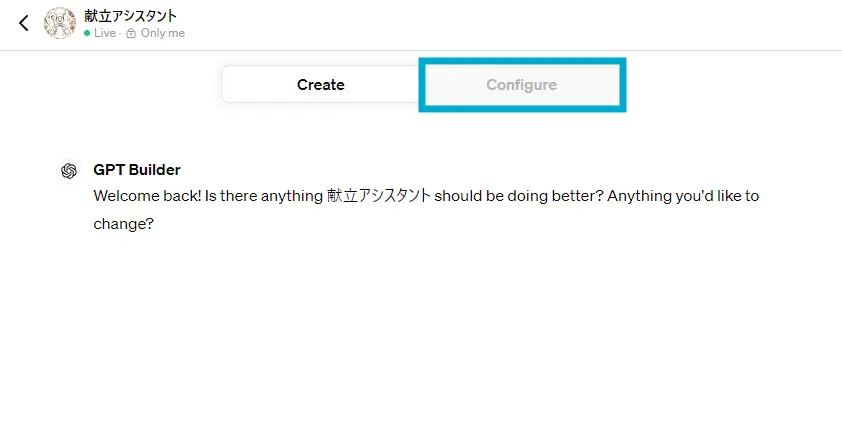The height and width of the screenshot is (430, 842).
Task: Click the green Live status dot
Action: click(x=88, y=33)
